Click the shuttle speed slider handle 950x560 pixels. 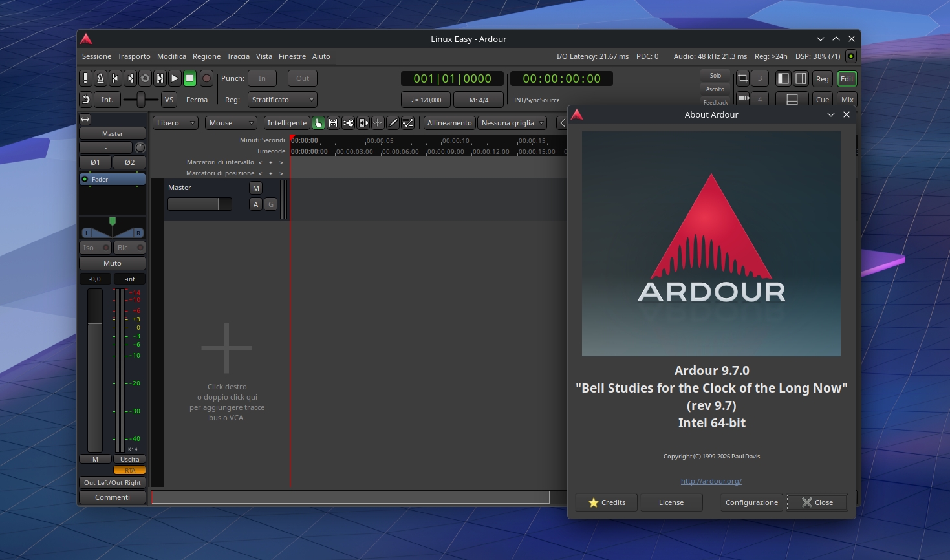141,100
